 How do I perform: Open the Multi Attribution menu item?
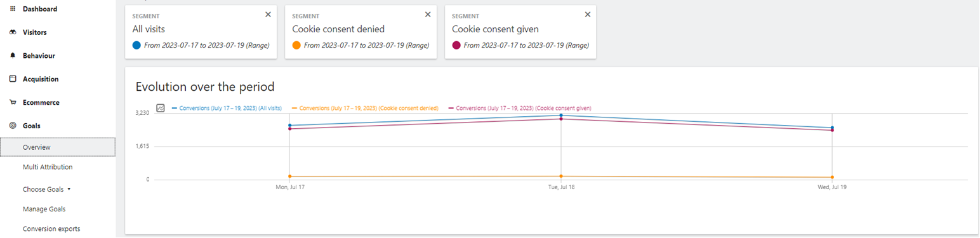48,167
